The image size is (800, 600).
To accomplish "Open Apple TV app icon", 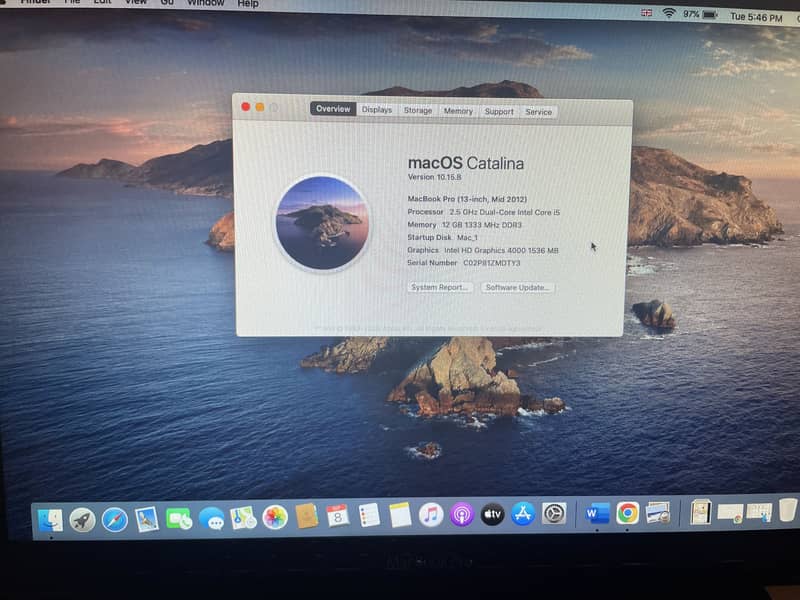I will click(492, 514).
